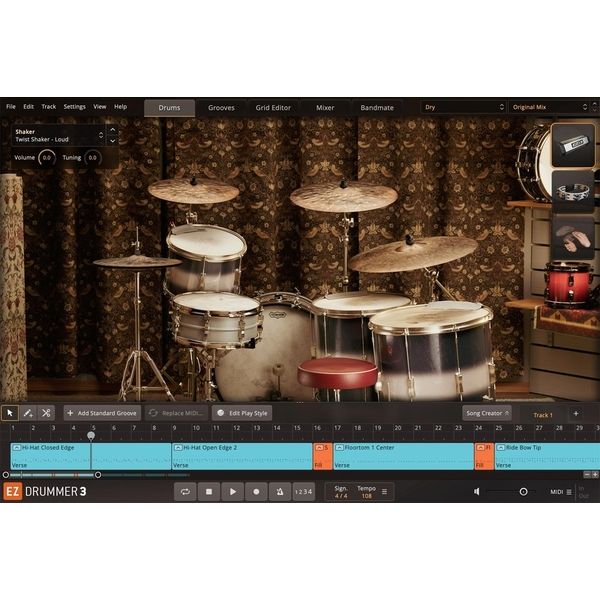Go to next instrument with down chevron
The image size is (600, 600).
pyautogui.click(x=112, y=140)
